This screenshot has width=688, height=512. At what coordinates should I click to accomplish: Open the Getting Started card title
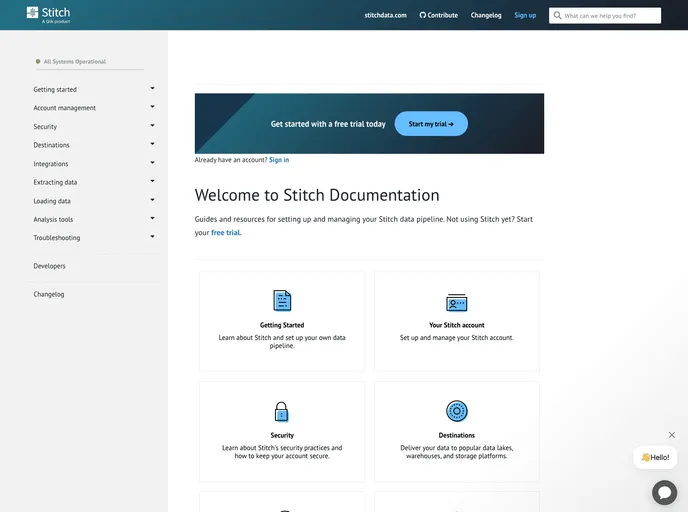pos(282,325)
